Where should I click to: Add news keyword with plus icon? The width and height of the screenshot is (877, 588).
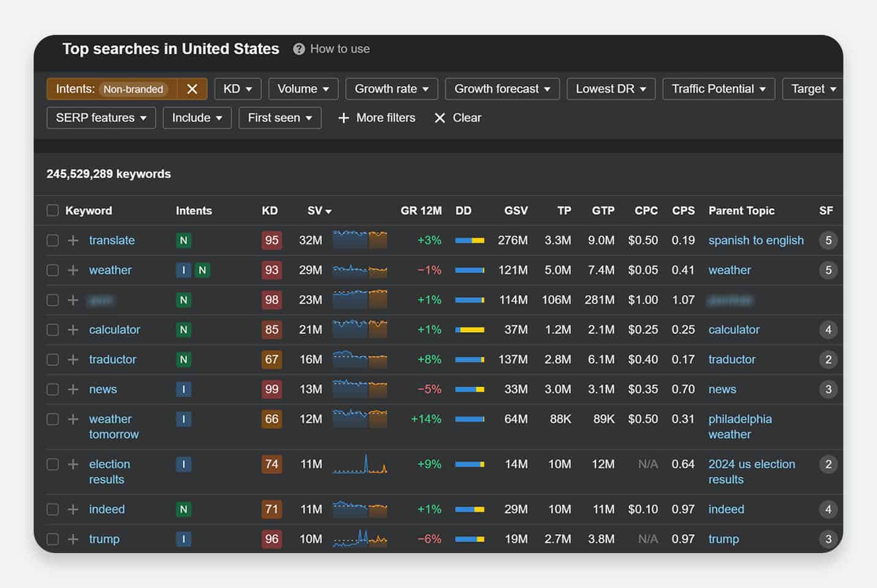pyautogui.click(x=73, y=389)
